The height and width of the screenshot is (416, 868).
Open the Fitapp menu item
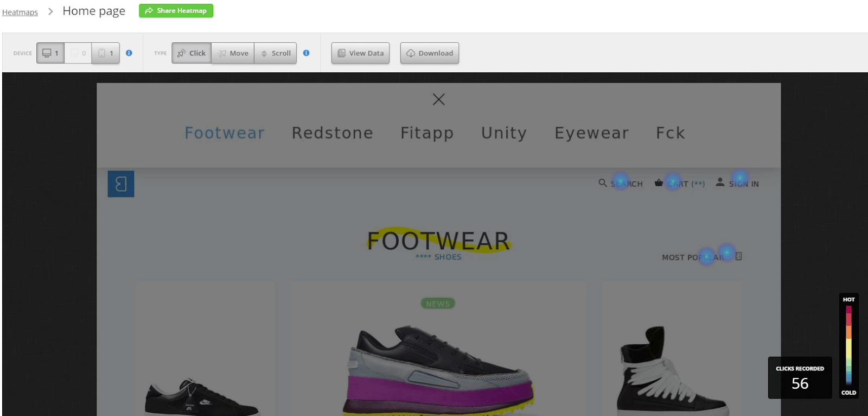tap(427, 134)
